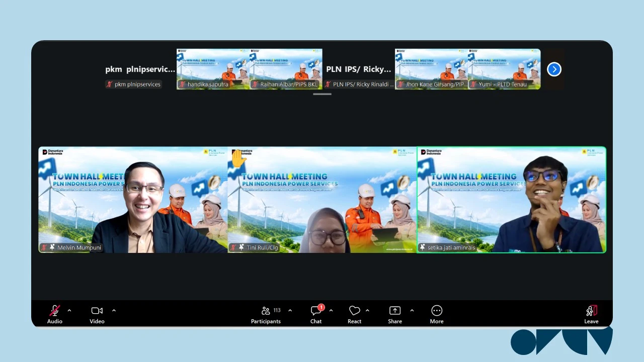Open the React heart menu
Image resolution: width=644 pixels, height=362 pixels.
(x=354, y=315)
